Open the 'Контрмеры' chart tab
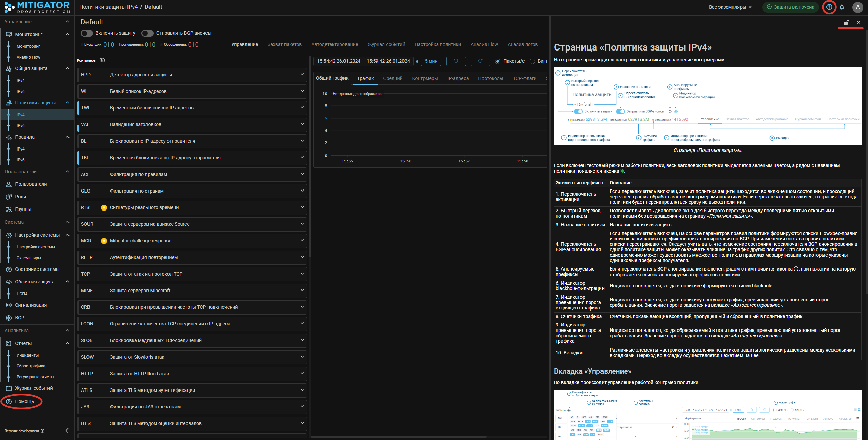Viewport: 868px width, 440px height. tap(425, 78)
